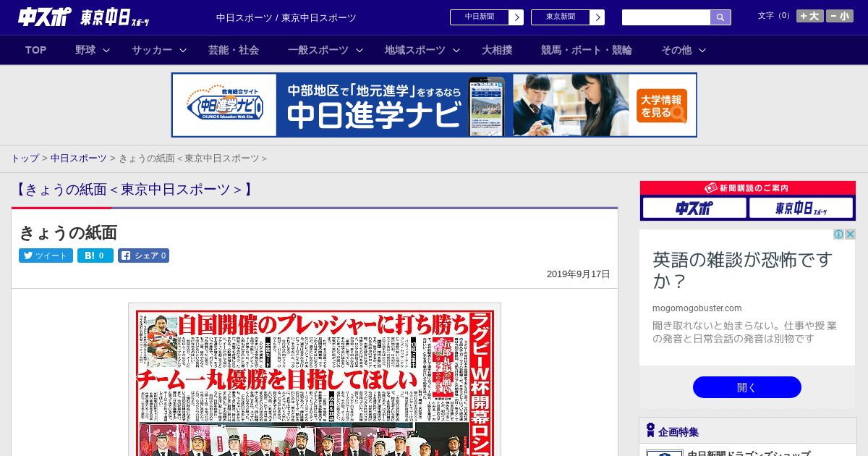Click the 開く button in advertisement
The image size is (868, 456).
coord(747,387)
